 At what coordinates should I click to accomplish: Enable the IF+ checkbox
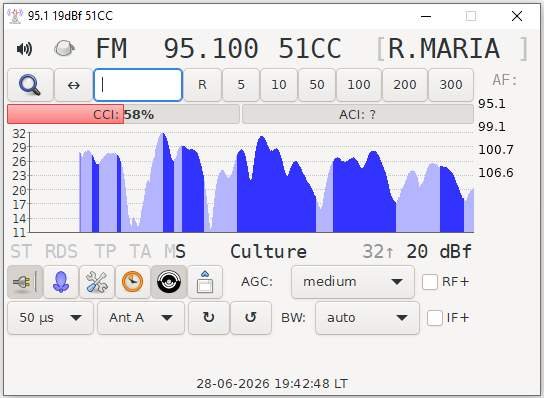point(434,318)
